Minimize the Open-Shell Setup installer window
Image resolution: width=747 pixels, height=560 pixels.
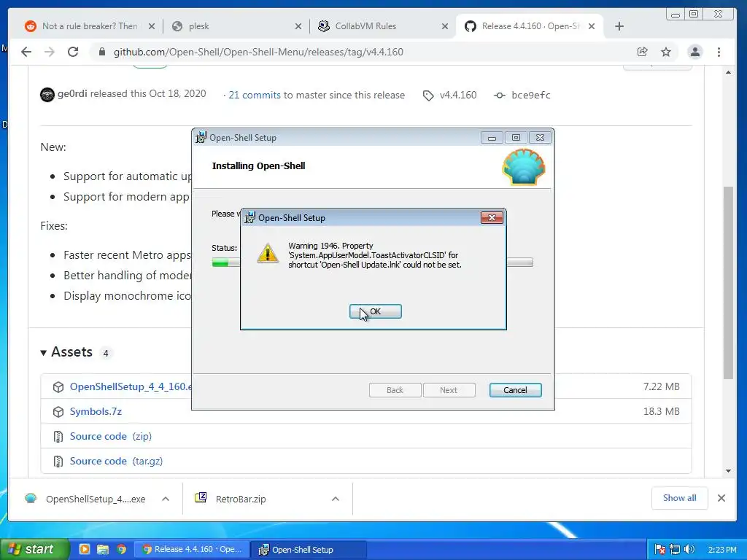[x=492, y=138]
